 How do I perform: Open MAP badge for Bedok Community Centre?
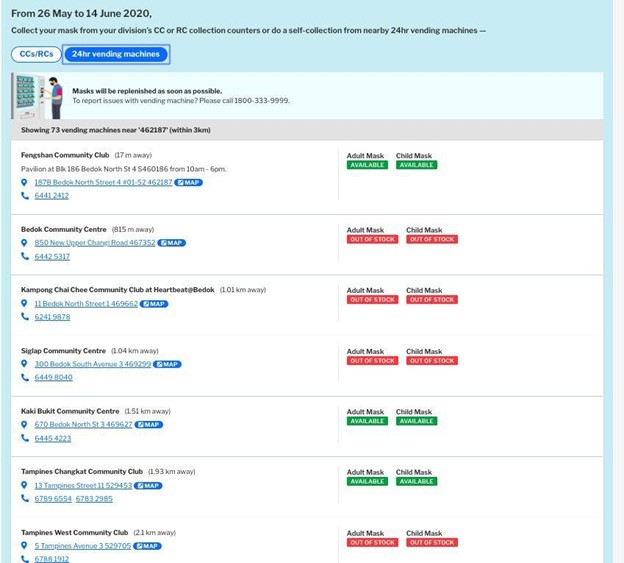[x=172, y=243]
